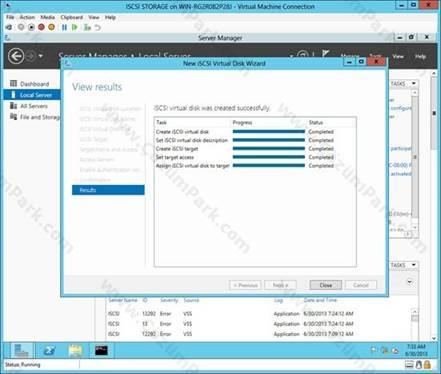The width and height of the screenshot is (441, 374).
Task: Click the Server Manager back arrow
Action: (16, 56)
